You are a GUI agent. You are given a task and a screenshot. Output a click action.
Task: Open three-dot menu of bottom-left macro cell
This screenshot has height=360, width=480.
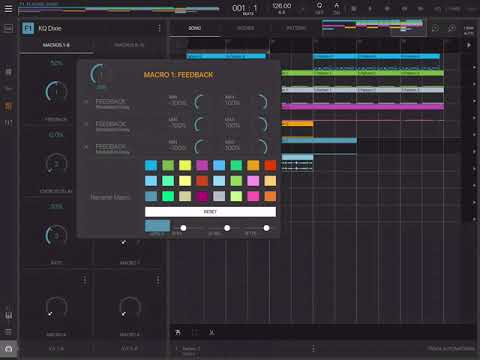click(x=84, y=281)
